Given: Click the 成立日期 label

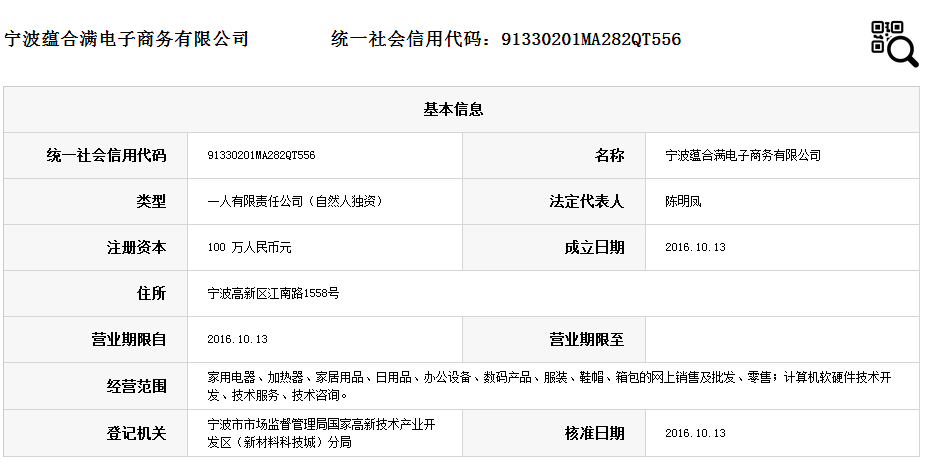Looking at the screenshot, I should pos(594,248).
